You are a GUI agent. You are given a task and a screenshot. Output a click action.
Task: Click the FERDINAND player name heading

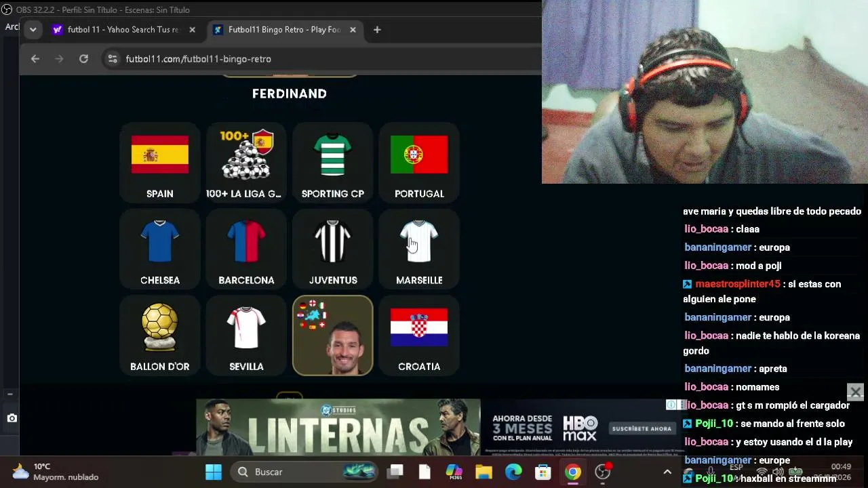pyautogui.click(x=290, y=94)
